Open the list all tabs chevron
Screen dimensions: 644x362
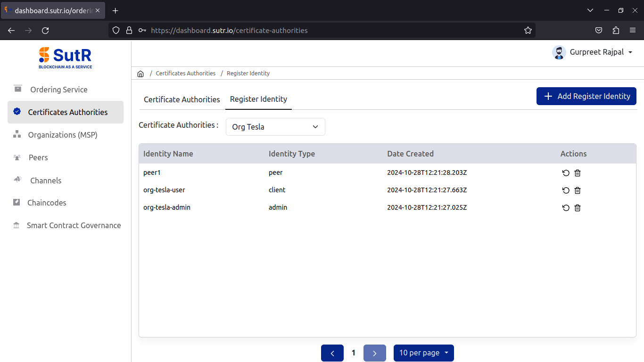click(x=590, y=10)
